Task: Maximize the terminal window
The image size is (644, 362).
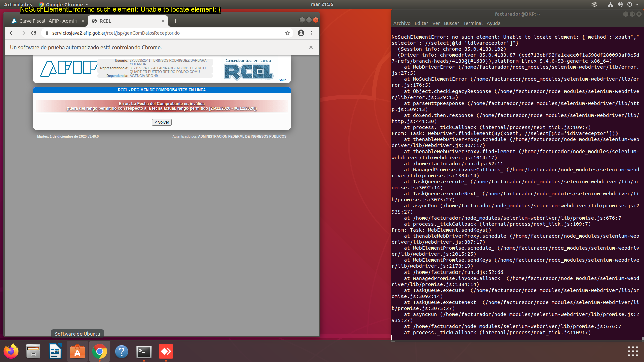Action: (x=632, y=14)
